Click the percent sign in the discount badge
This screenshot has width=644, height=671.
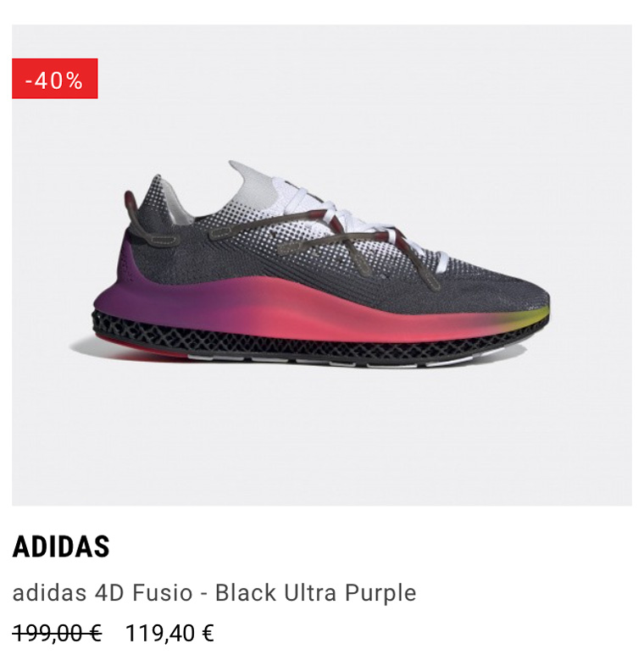[75, 80]
